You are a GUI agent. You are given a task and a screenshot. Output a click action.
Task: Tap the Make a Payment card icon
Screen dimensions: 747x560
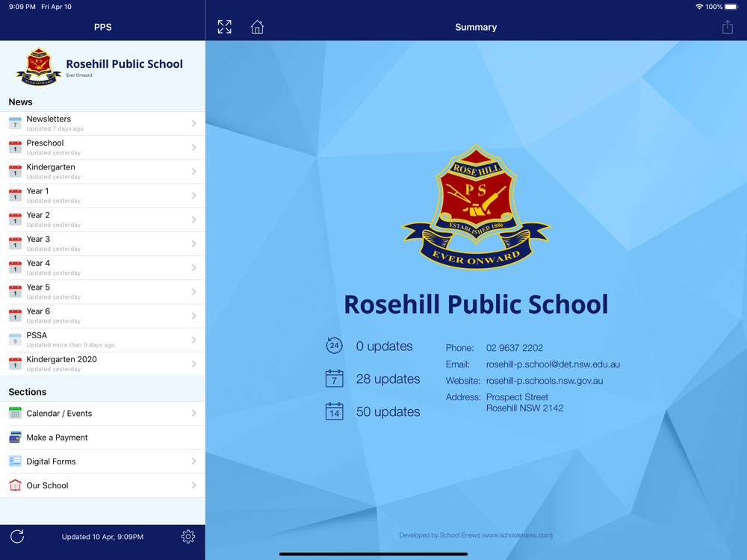pos(15,437)
